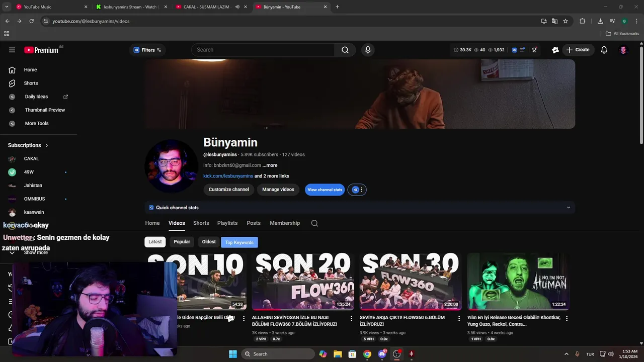Screen dimensions: 644x362
Task: Switch to the Membership tab
Action: 285,223
